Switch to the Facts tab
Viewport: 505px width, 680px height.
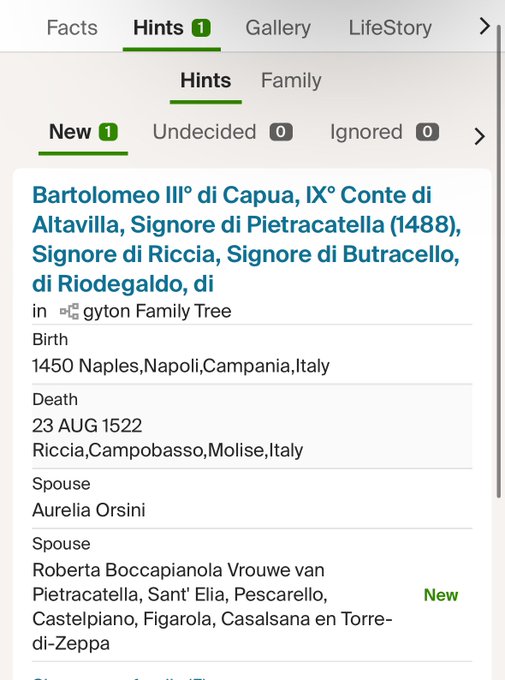(72, 28)
